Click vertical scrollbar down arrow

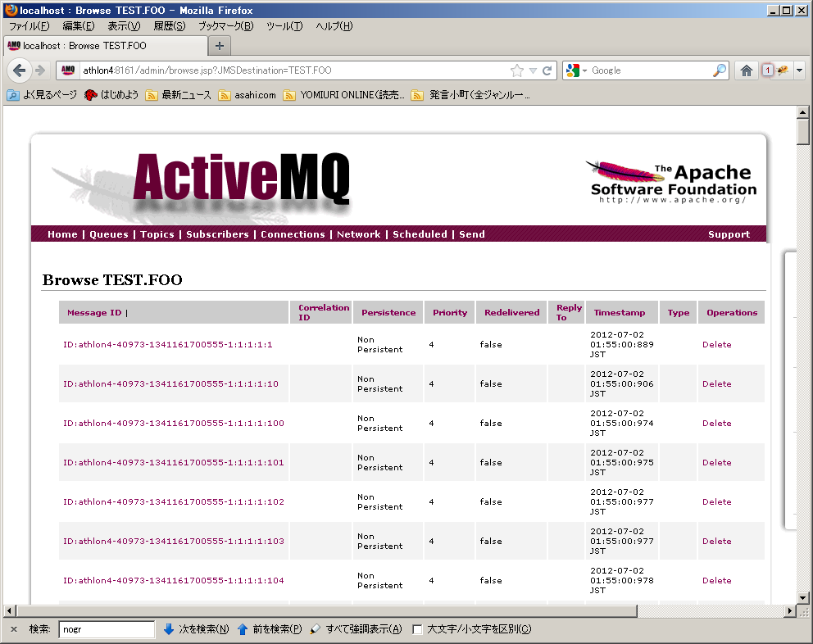(x=802, y=598)
